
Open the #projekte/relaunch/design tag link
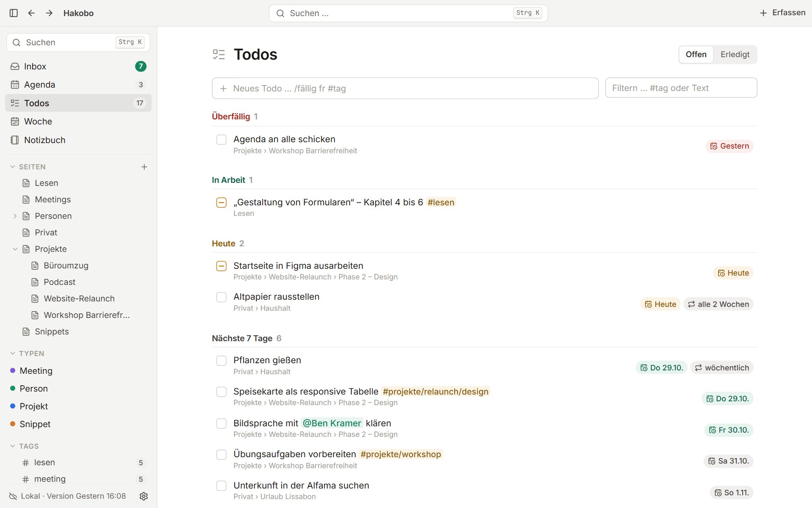tap(436, 392)
